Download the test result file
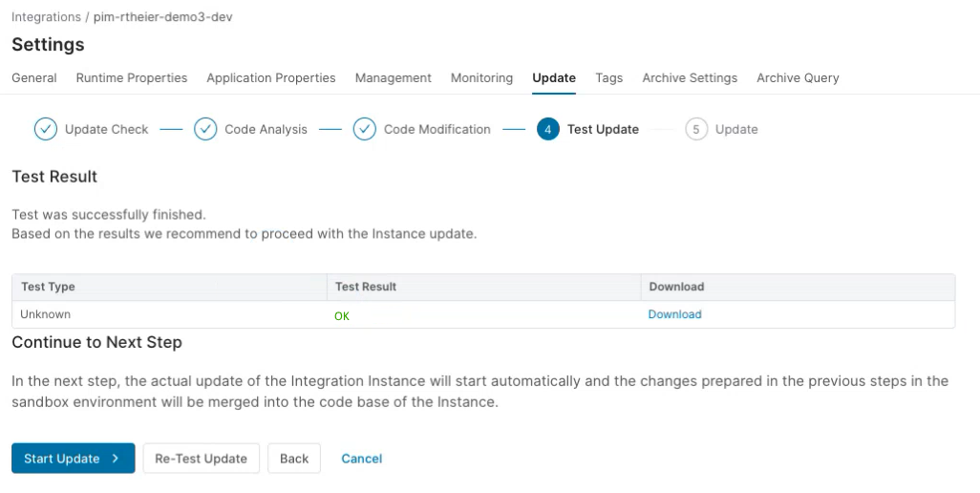This screenshot has width=980, height=493. point(674,314)
